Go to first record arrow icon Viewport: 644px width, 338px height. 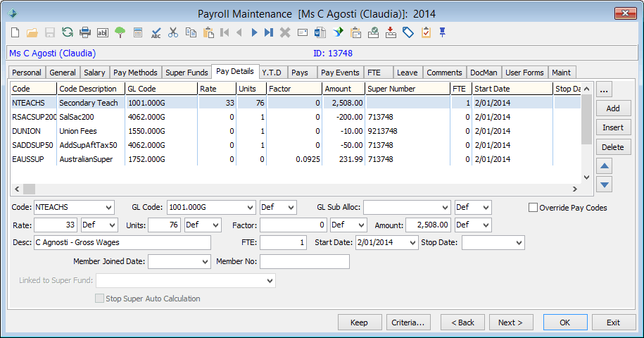coord(225,32)
